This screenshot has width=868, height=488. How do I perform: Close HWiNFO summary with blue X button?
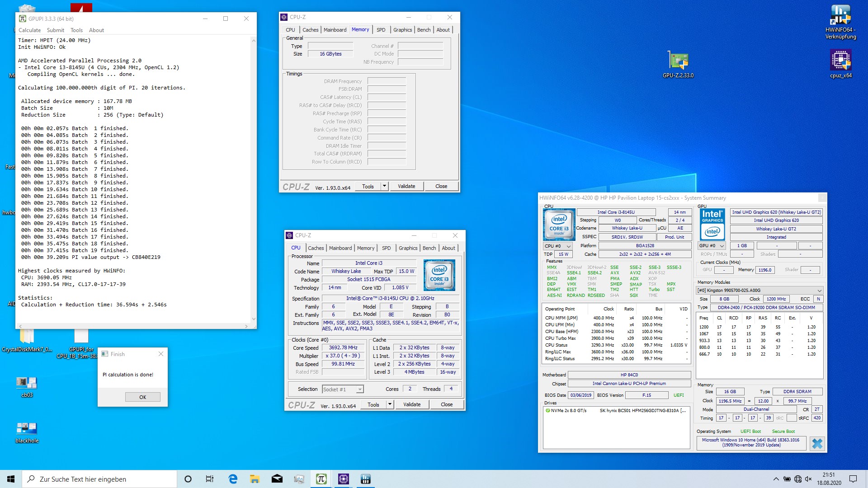pos(817,443)
